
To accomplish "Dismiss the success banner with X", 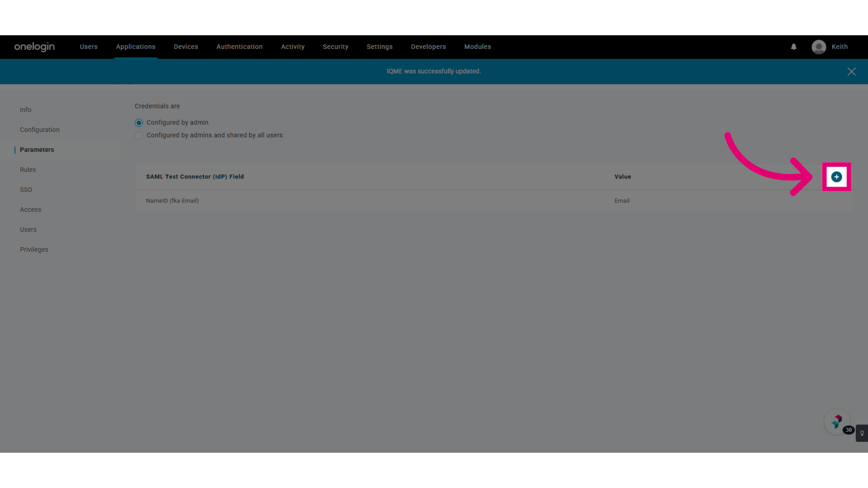I will [851, 71].
